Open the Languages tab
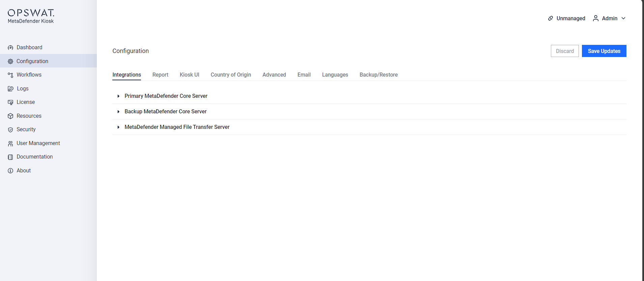The height and width of the screenshot is (281, 644). (x=335, y=75)
